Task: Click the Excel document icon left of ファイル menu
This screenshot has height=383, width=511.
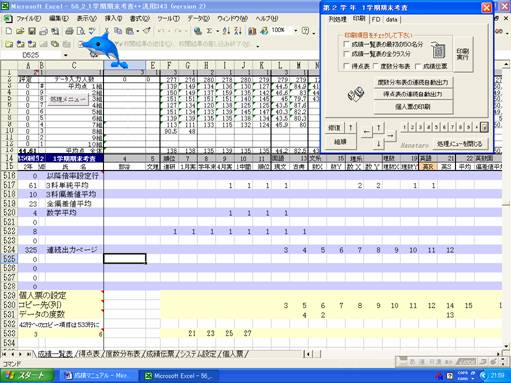Action: (x=7, y=19)
